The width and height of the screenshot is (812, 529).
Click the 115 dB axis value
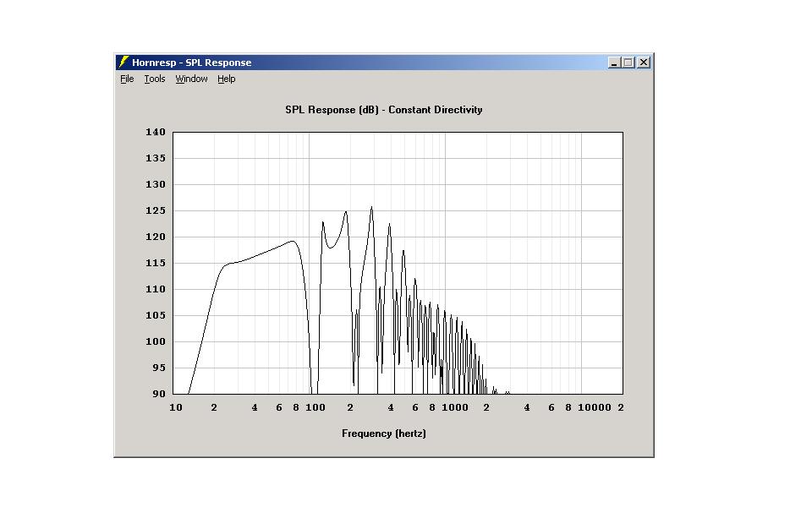pos(156,263)
